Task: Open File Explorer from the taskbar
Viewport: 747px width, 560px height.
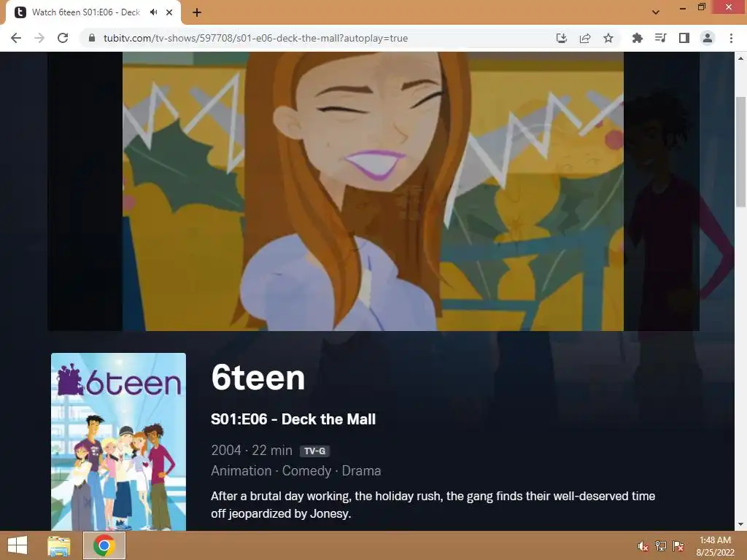Action: 58,545
